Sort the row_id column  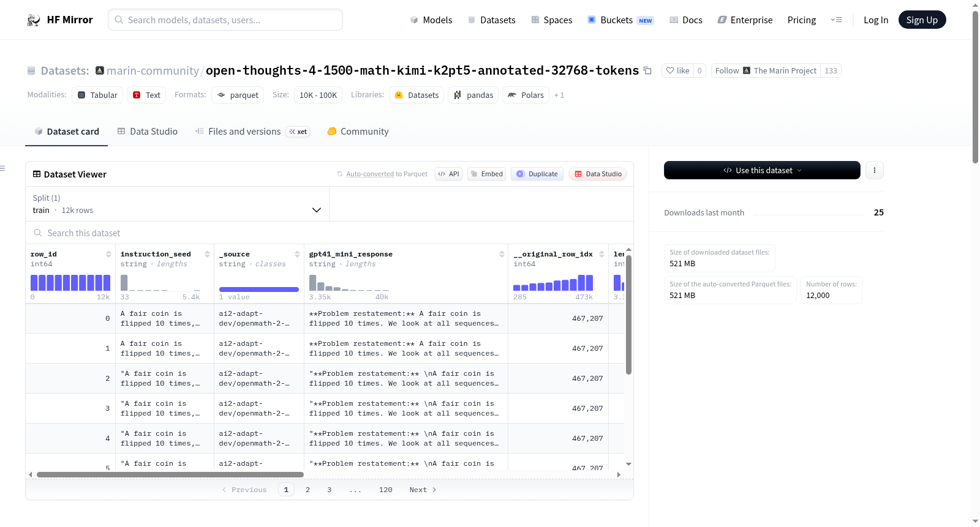tap(108, 254)
